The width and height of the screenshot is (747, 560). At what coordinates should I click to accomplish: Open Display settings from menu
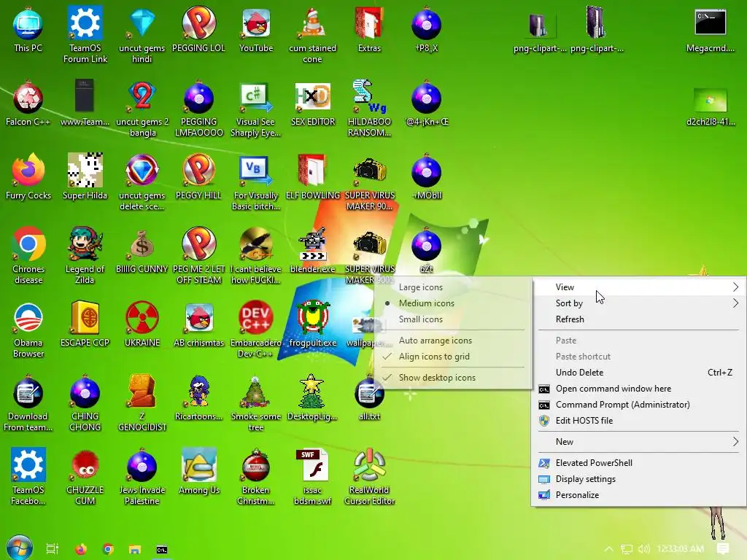(638, 479)
